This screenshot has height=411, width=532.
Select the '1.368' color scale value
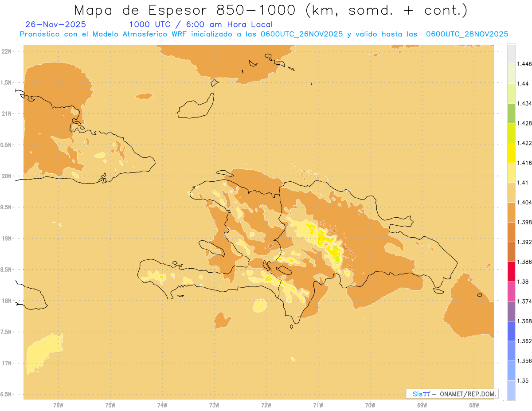pos(525,321)
